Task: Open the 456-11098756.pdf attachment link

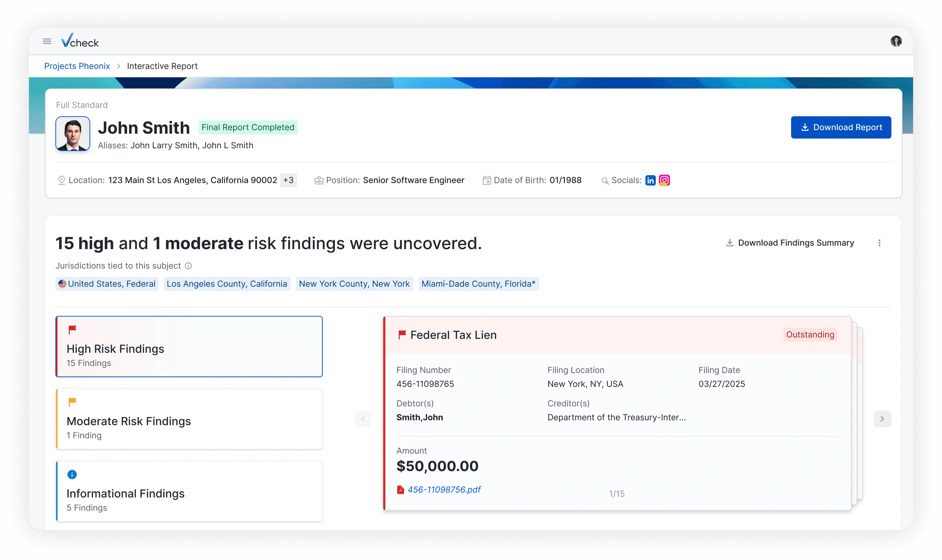Action: coord(444,490)
